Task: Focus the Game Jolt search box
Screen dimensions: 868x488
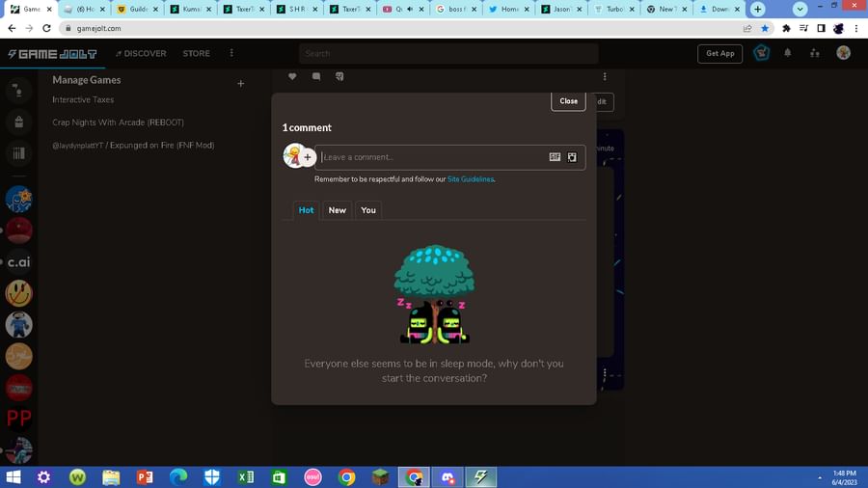Action: click(448, 54)
